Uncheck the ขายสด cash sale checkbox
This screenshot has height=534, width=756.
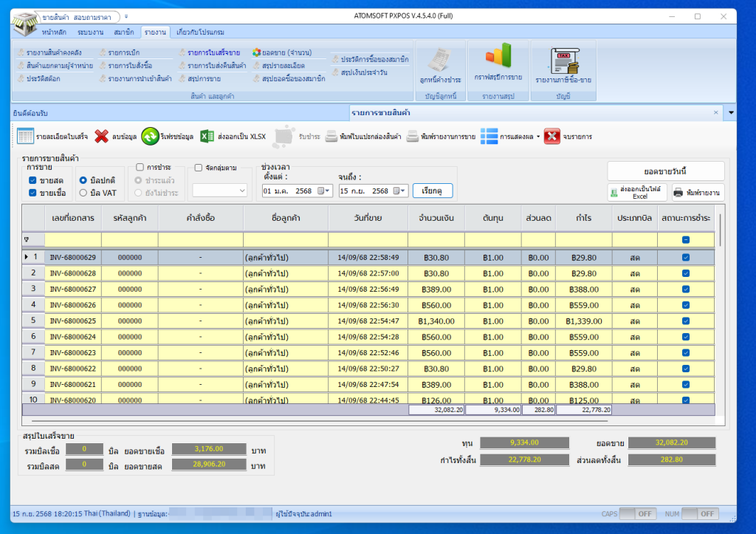(x=32, y=180)
